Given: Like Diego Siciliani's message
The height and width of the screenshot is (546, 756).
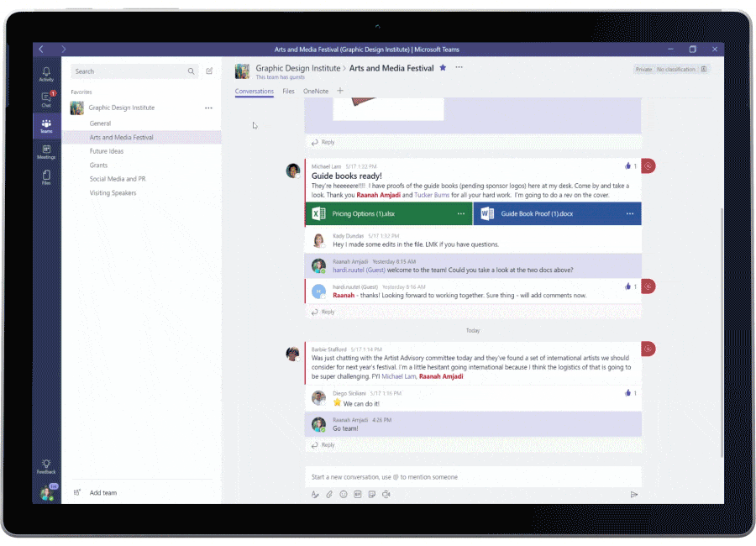Looking at the screenshot, I should [629, 392].
